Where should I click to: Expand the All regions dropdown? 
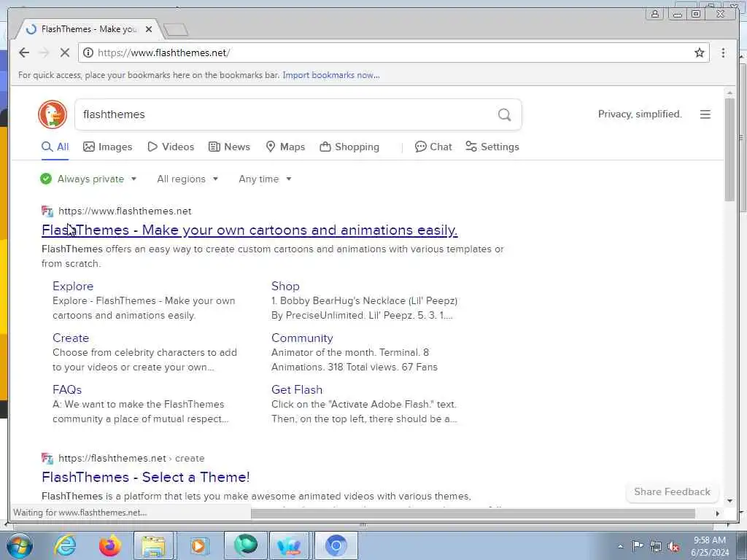click(187, 179)
